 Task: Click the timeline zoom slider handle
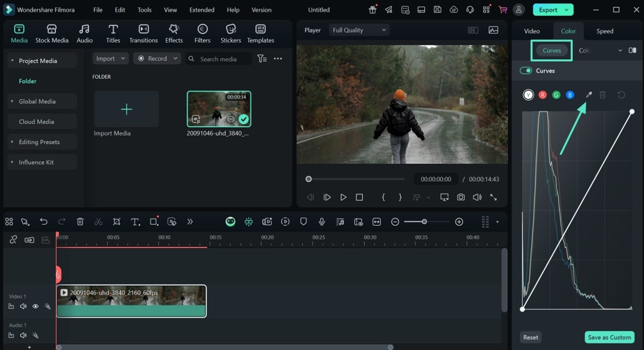[x=424, y=222]
